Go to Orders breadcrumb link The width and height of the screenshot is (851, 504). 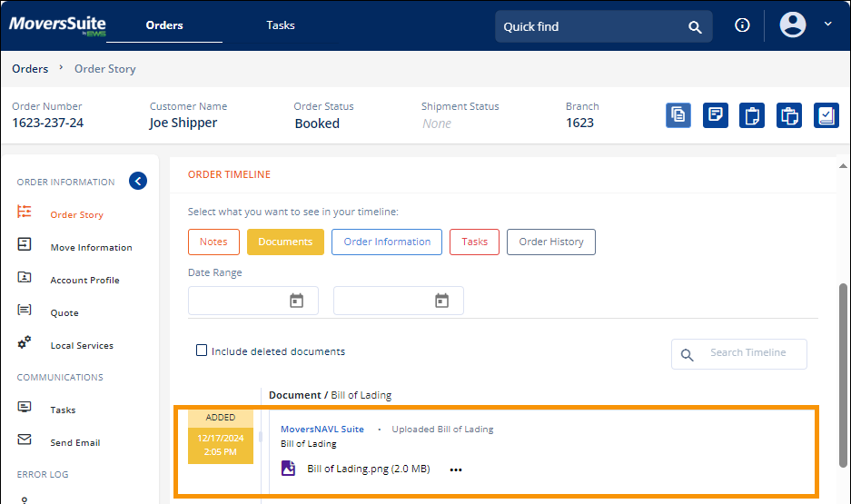tap(30, 69)
